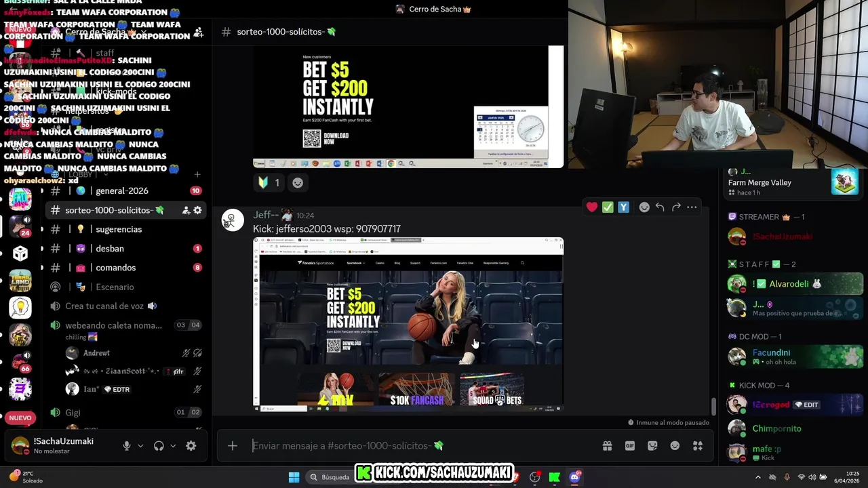Click the Windows Start button

294,477
